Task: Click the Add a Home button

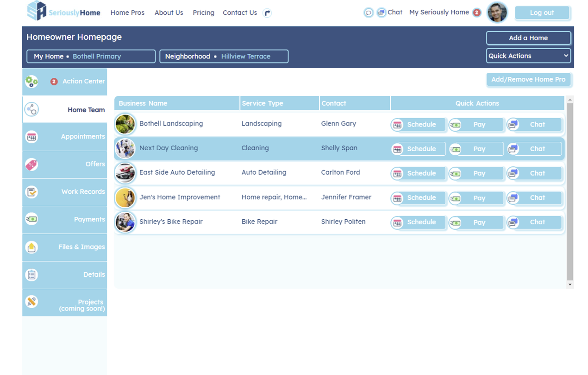Action: [528, 38]
